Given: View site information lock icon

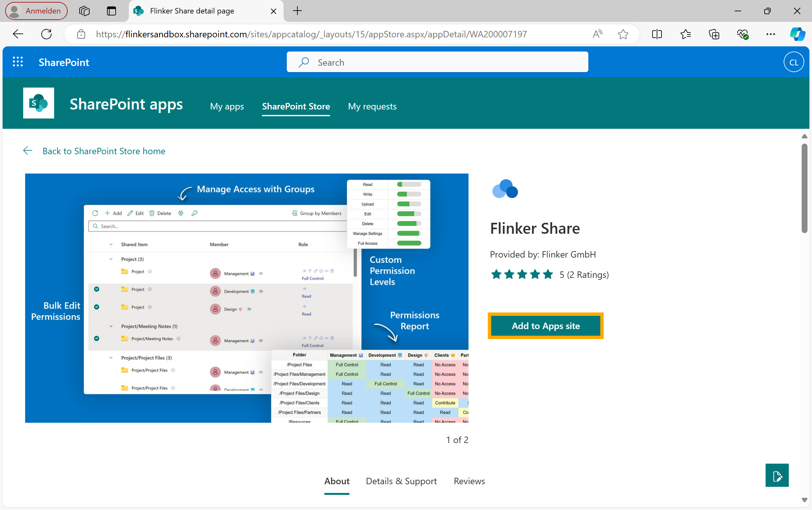Looking at the screenshot, I should (x=81, y=34).
